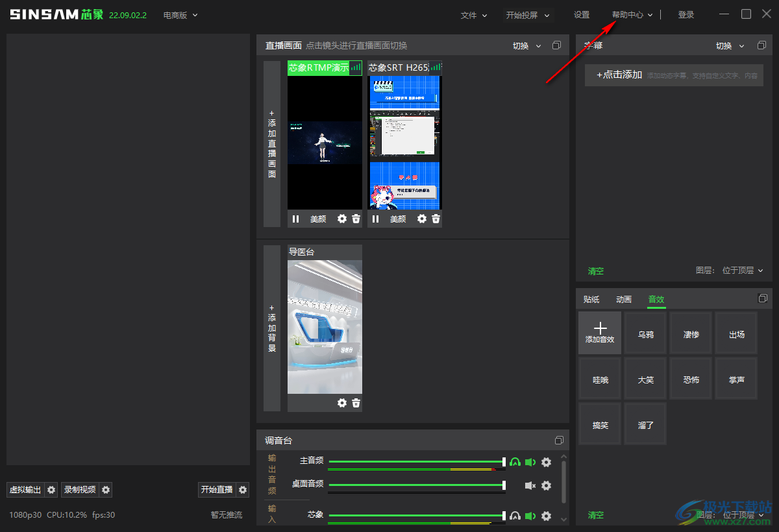The height and width of the screenshot is (532, 779).
Task: Click the 虚拟输出 button
Action: point(25,490)
